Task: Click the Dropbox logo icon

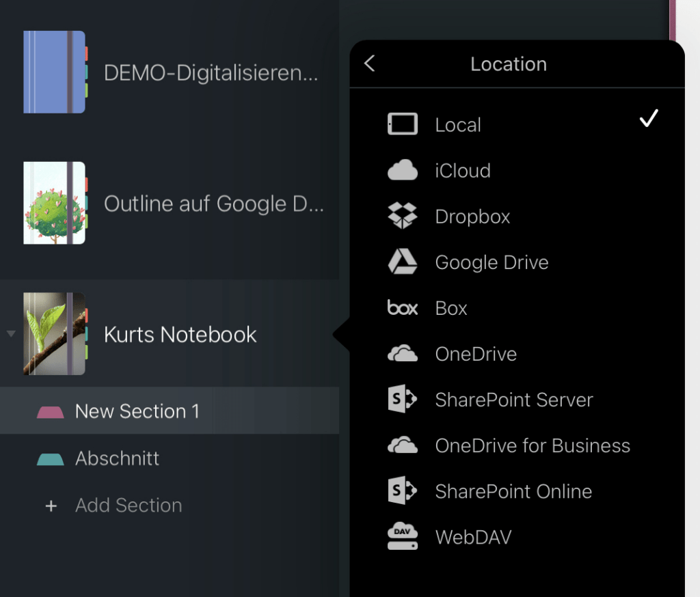Action: coord(402,216)
